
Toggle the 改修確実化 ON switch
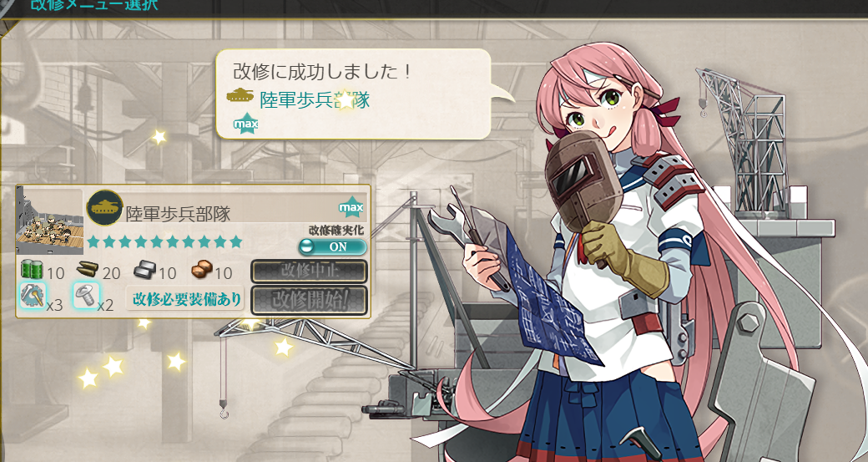tap(333, 246)
